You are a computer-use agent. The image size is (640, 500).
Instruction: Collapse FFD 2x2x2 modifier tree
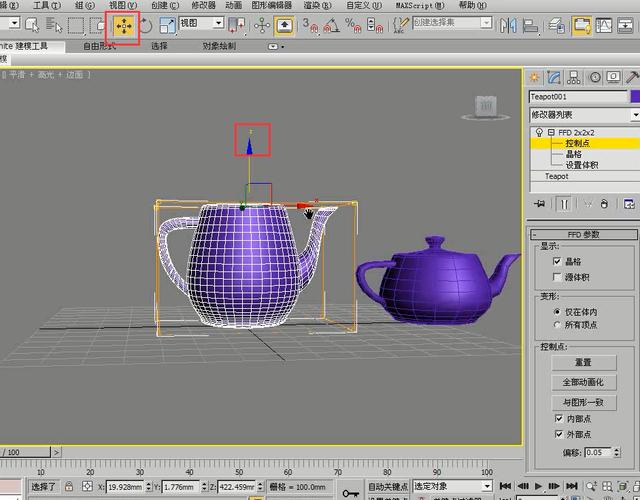point(551,132)
